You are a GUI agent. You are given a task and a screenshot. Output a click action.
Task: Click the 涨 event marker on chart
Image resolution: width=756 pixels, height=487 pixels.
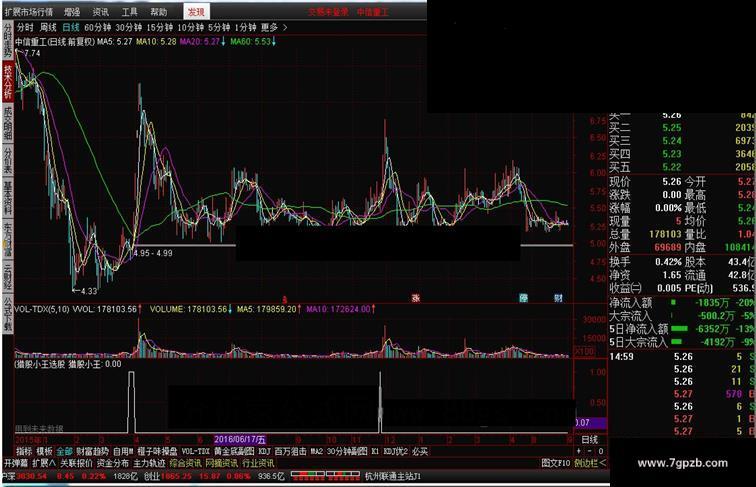[x=416, y=298]
